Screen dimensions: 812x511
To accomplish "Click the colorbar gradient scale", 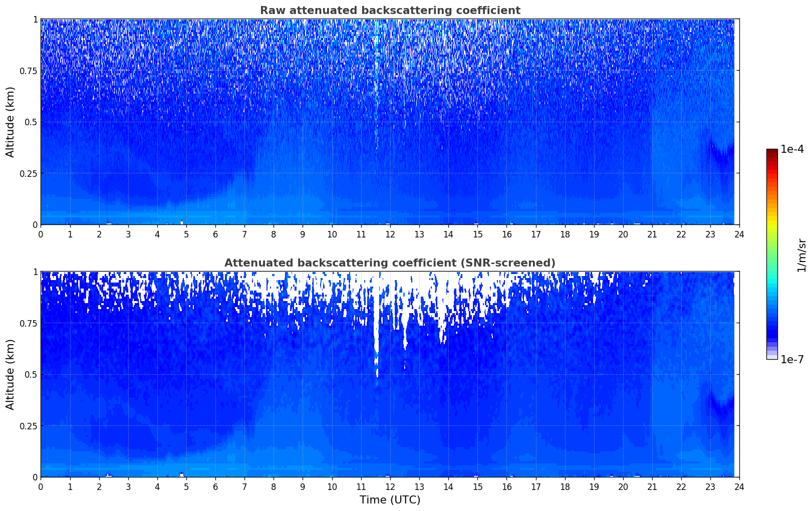I will (x=772, y=254).
